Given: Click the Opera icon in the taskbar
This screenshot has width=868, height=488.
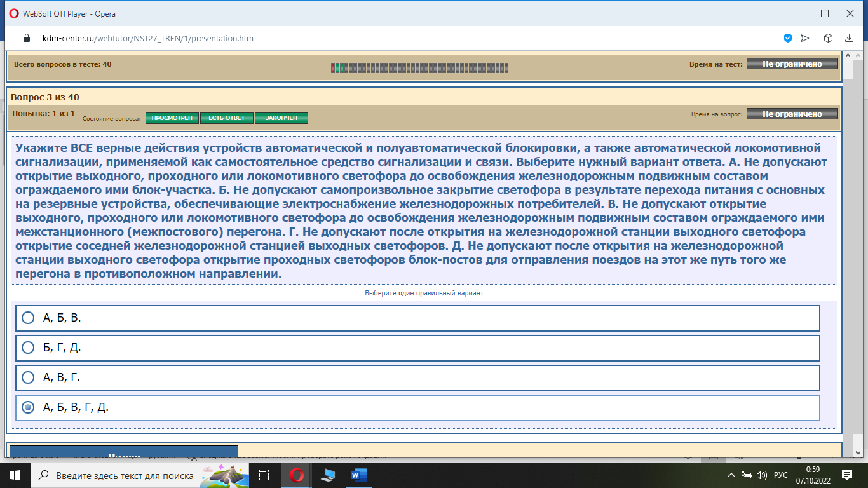Looking at the screenshot, I should (x=296, y=475).
